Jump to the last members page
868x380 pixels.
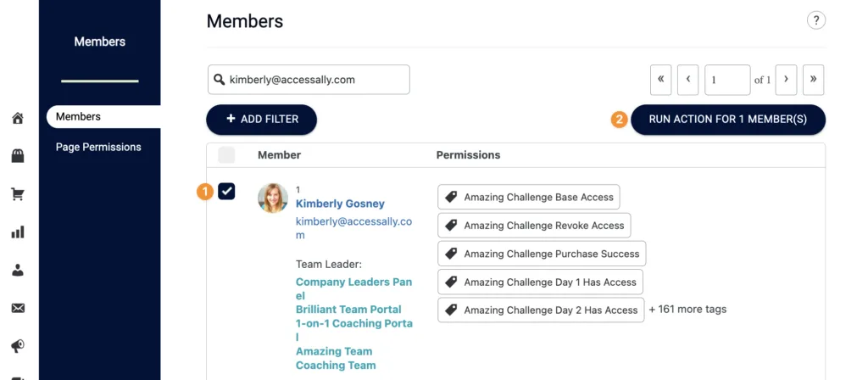(813, 80)
